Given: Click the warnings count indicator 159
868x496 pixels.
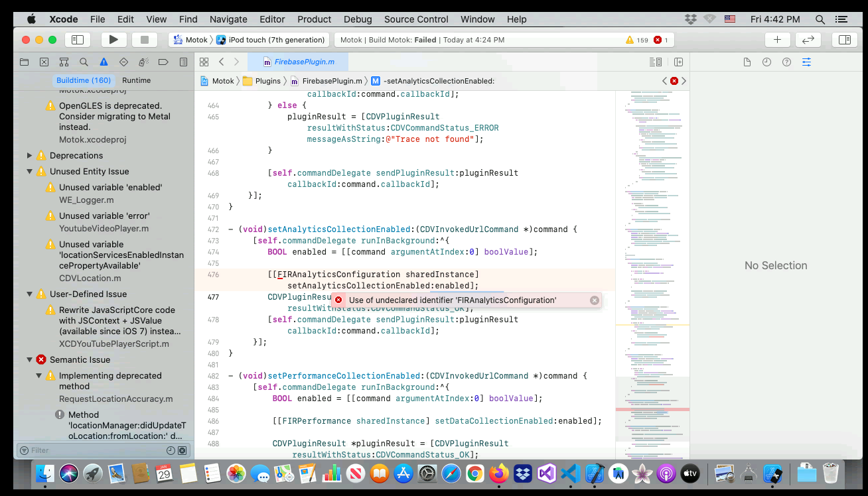Looking at the screenshot, I should point(637,40).
